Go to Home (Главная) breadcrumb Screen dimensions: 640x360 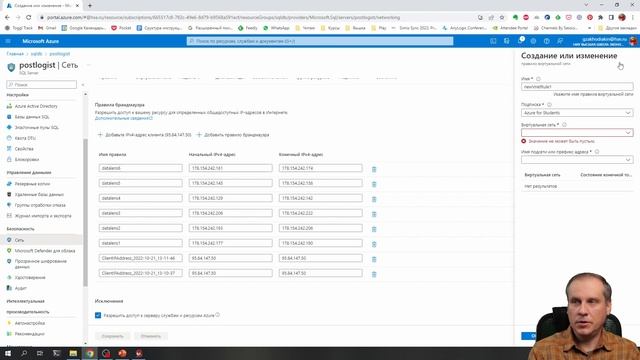pos(15,54)
